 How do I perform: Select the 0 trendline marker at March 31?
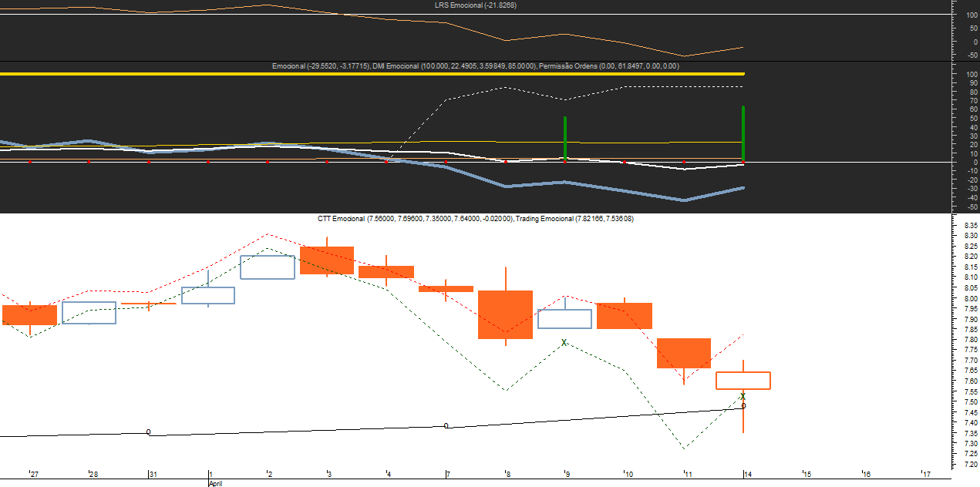(148, 432)
